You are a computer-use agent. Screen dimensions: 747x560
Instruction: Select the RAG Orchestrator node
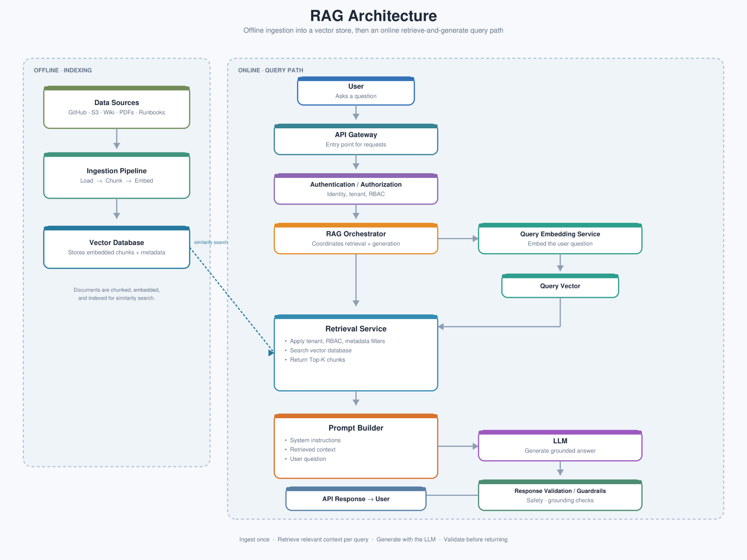tap(356, 238)
